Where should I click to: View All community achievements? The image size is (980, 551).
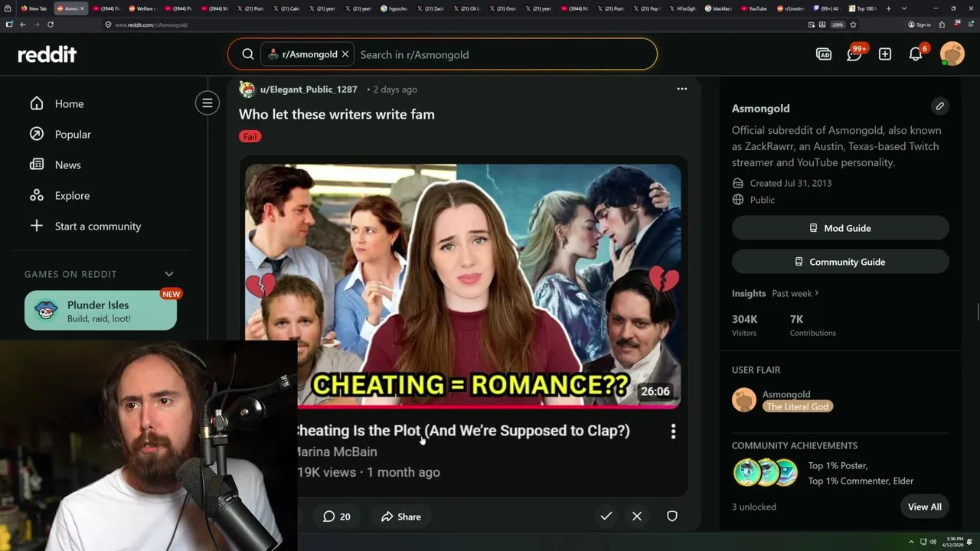(x=924, y=507)
